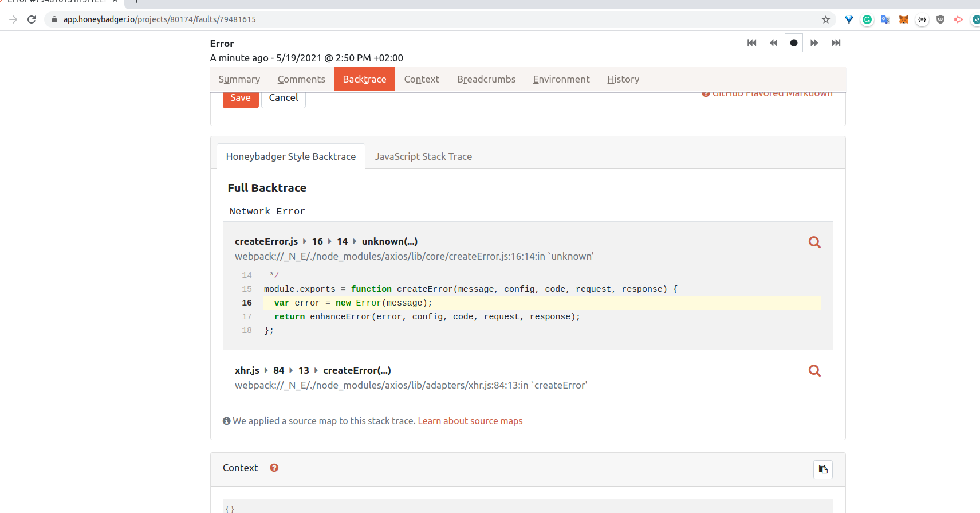Open the Breadcrumbs tab
980x513 pixels.
pos(486,79)
